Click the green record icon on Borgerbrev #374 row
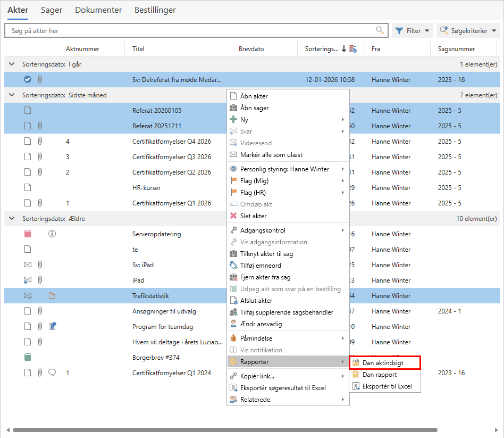This screenshot has width=504, height=438. coord(28,357)
